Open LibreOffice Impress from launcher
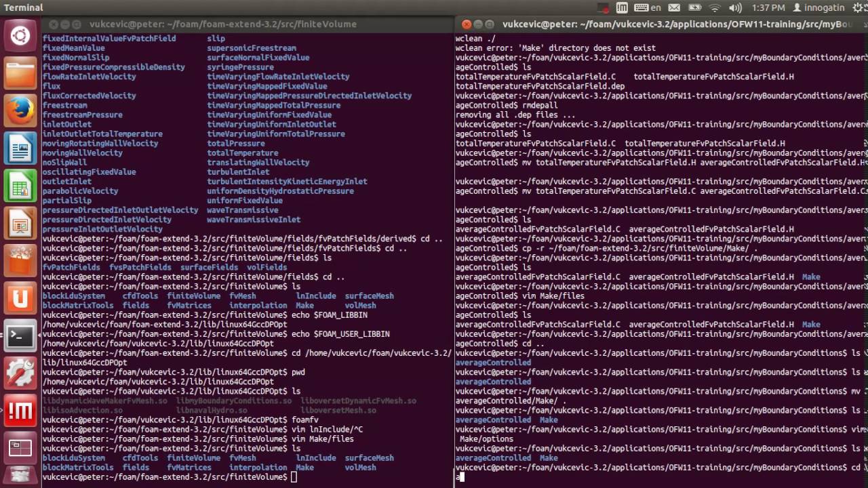 tap(20, 223)
